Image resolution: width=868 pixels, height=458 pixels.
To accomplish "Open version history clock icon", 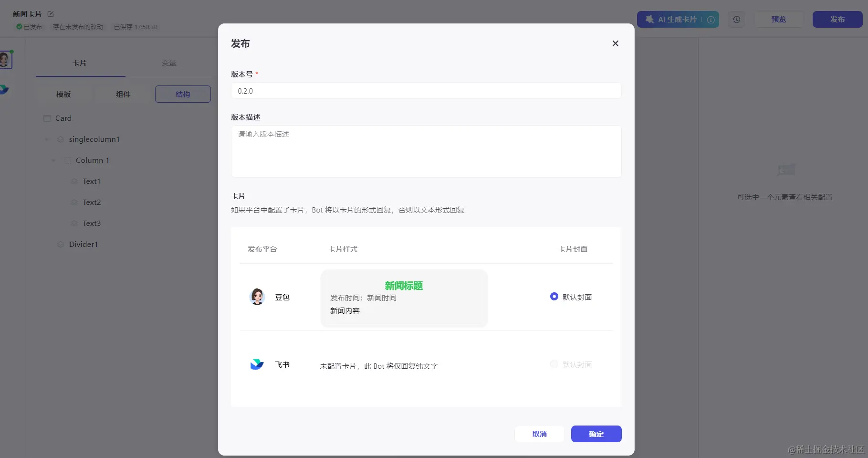I will [736, 20].
